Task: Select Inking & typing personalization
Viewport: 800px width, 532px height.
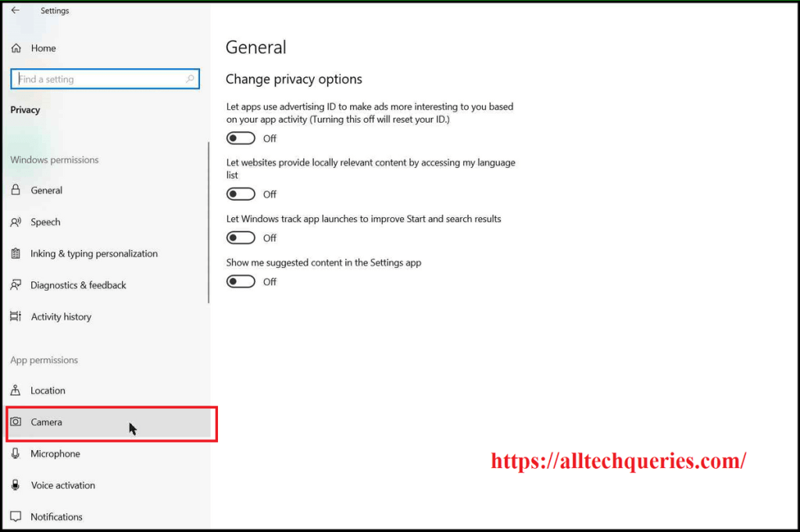Action: [x=94, y=253]
